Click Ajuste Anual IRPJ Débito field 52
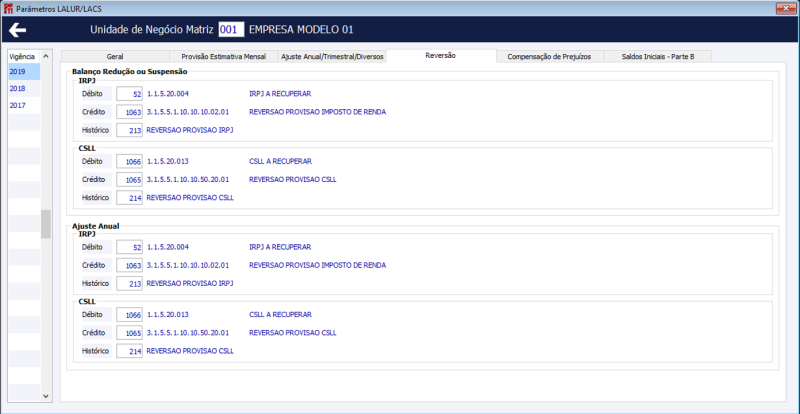 pyautogui.click(x=129, y=247)
